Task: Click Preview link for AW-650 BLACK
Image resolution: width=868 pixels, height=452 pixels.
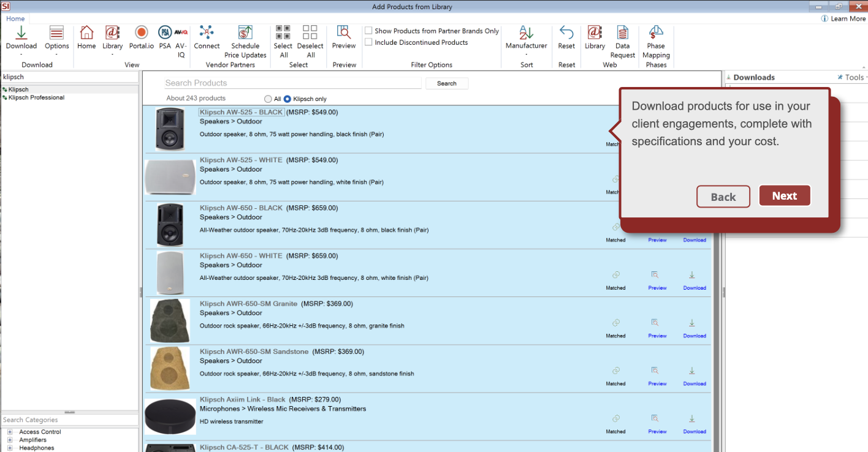Action: pyautogui.click(x=657, y=240)
